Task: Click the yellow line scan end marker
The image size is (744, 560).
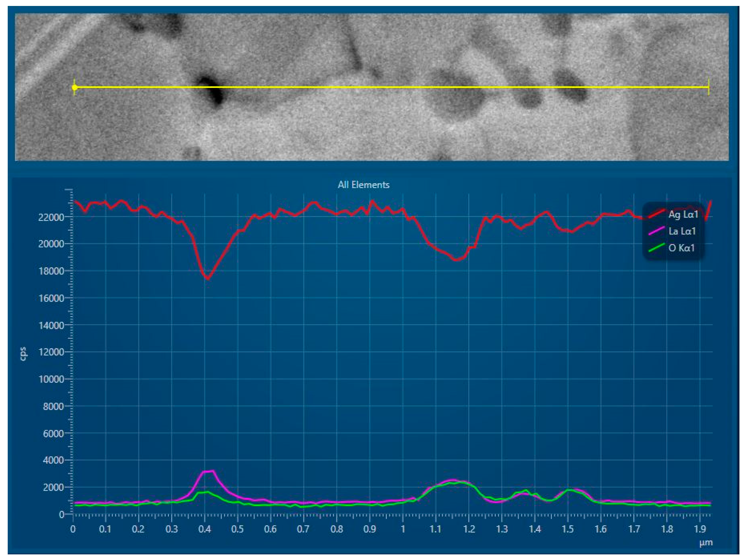Action: click(x=708, y=87)
